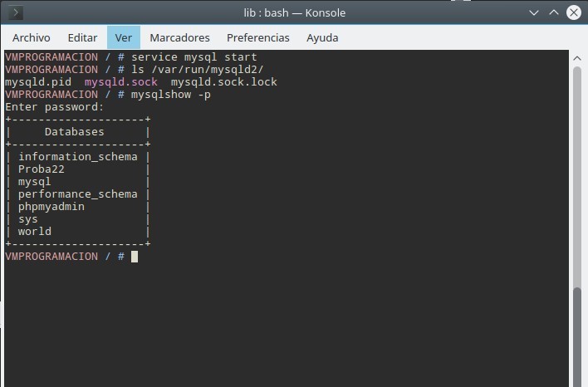Screen dimensions: 588x387
Task: Click the 'mysqlshow -p' command text
Action: pos(170,95)
